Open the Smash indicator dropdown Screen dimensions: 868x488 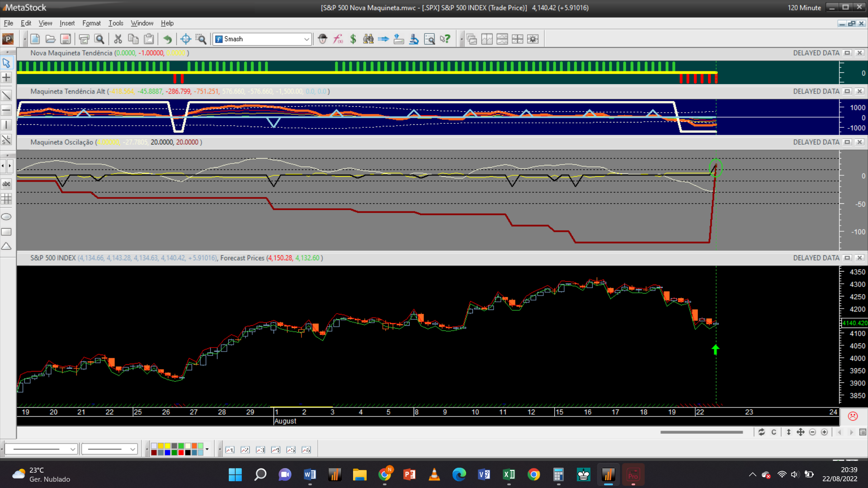coord(307,39)
